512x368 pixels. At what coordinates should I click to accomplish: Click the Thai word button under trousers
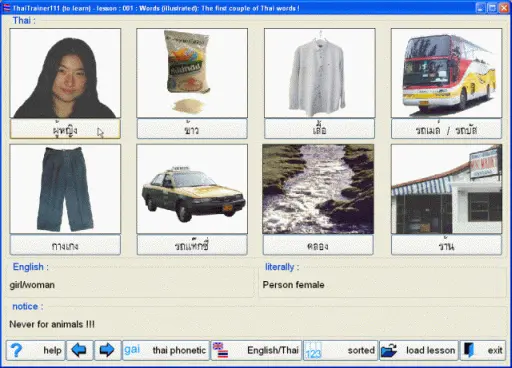click(65, 245)
